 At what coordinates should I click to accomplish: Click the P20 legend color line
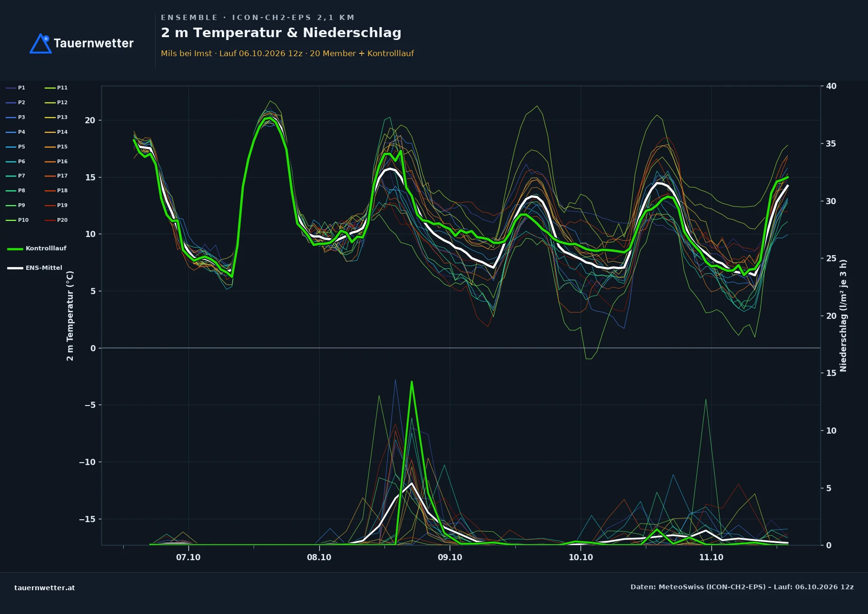[50, 220]
